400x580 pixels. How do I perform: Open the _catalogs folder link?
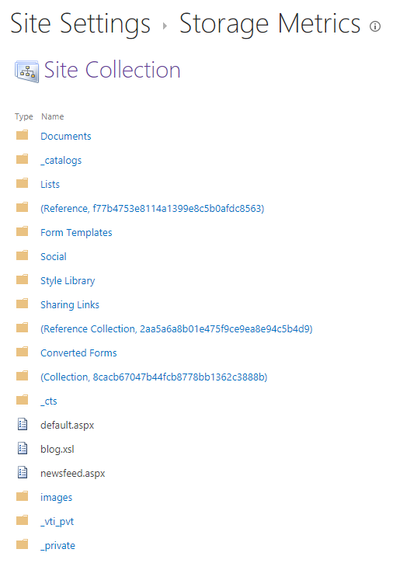tap(61, 161)
